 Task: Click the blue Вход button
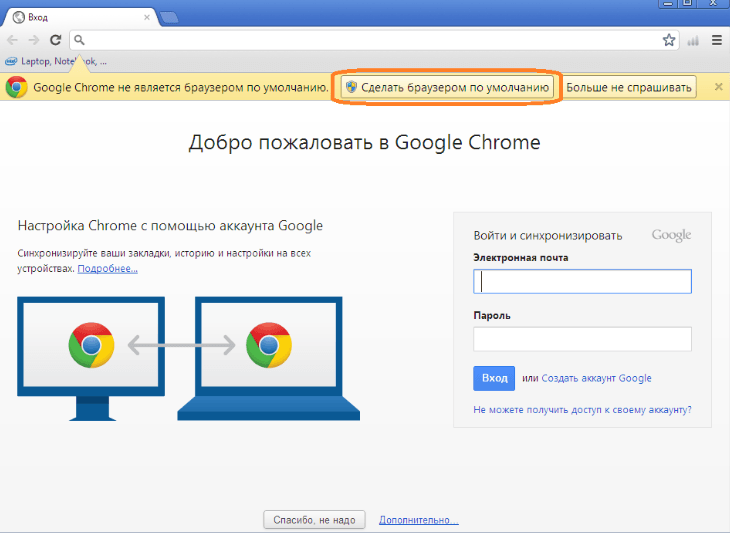point(494,378)
